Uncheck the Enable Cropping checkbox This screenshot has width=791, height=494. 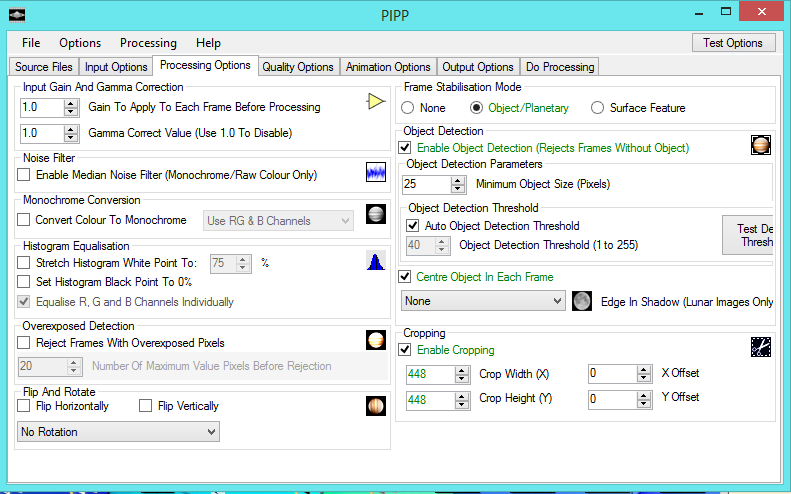pos(405,349)
